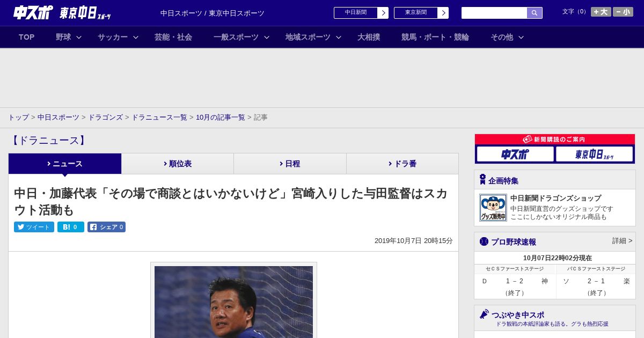The width and height of the screenshot is (644, 338).
Task: Click ドラゴンズ breadcrumb link
Action: click(x=106, y=117)
